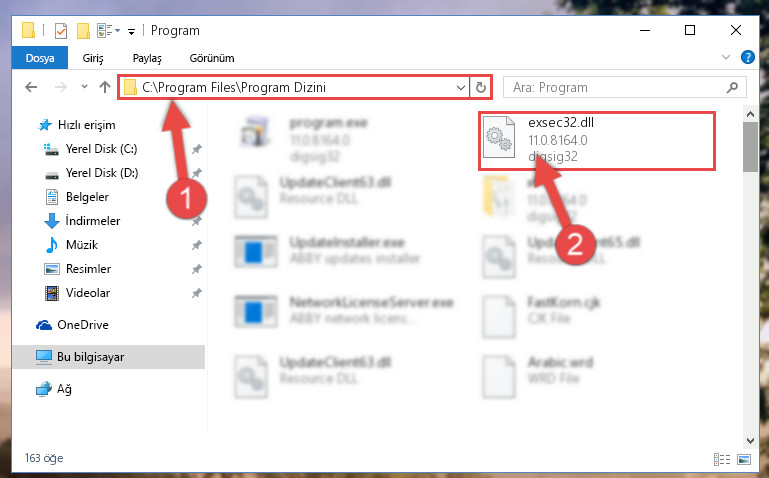The height and width of the screenshot is (478, 769).
Task: Click the search magnifier icon
Action: pyautogui.click(x=732, y=87)
